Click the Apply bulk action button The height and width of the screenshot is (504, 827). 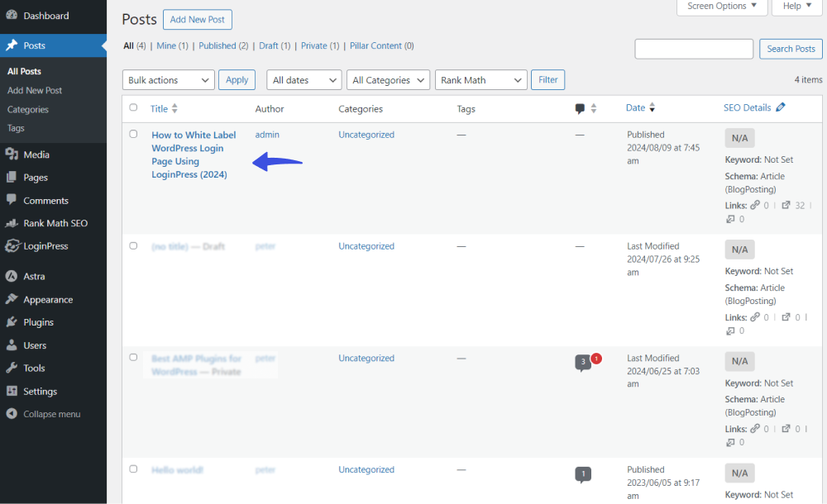coord(237,79)
